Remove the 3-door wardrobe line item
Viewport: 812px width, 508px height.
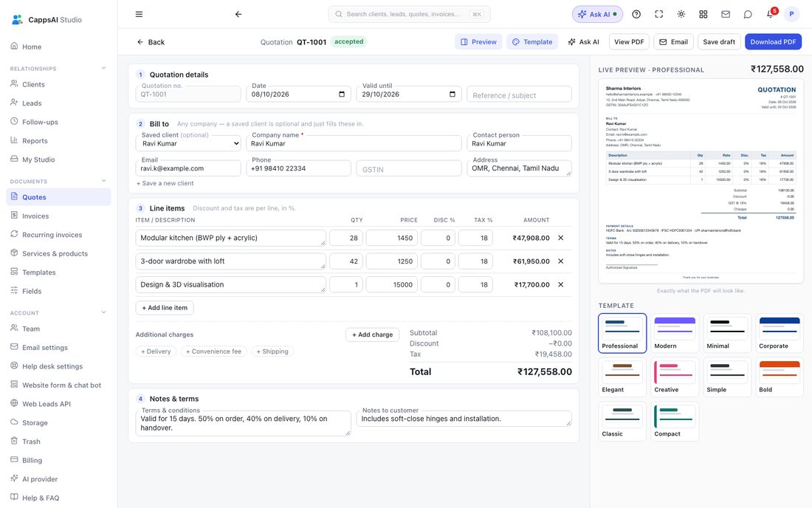[x=560, y=261]
